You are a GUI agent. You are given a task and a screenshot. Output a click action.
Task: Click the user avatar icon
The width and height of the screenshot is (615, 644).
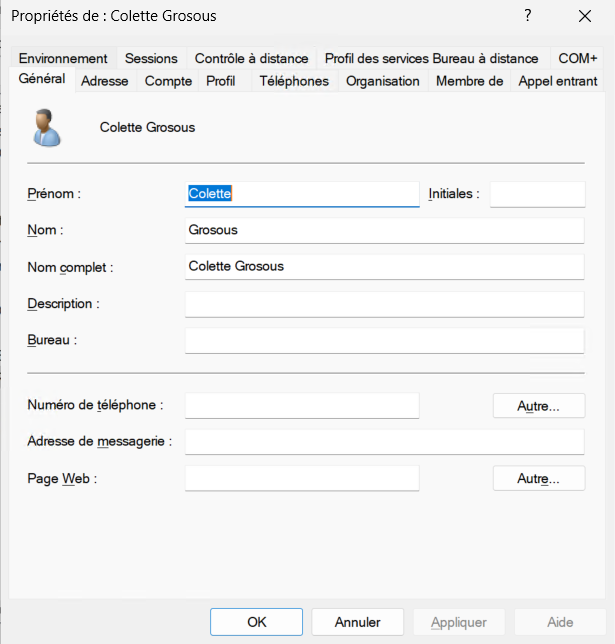[x=46, y=127]
